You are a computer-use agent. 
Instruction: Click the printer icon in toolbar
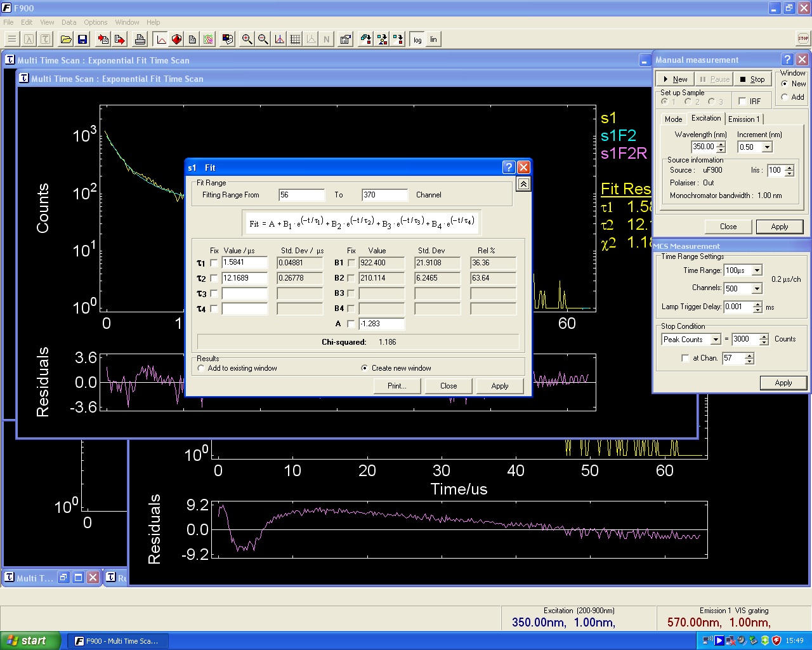click(x=140, y=39)
